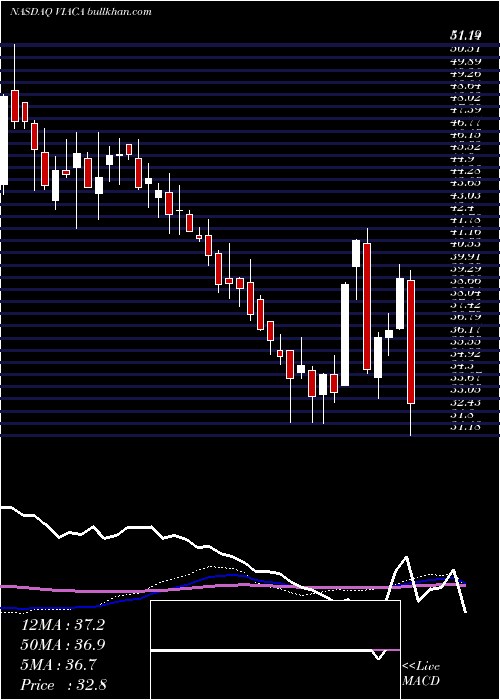500x700 pixels.
Task: Click the 37.42 price axis label
Action: (x=464, y=305)
